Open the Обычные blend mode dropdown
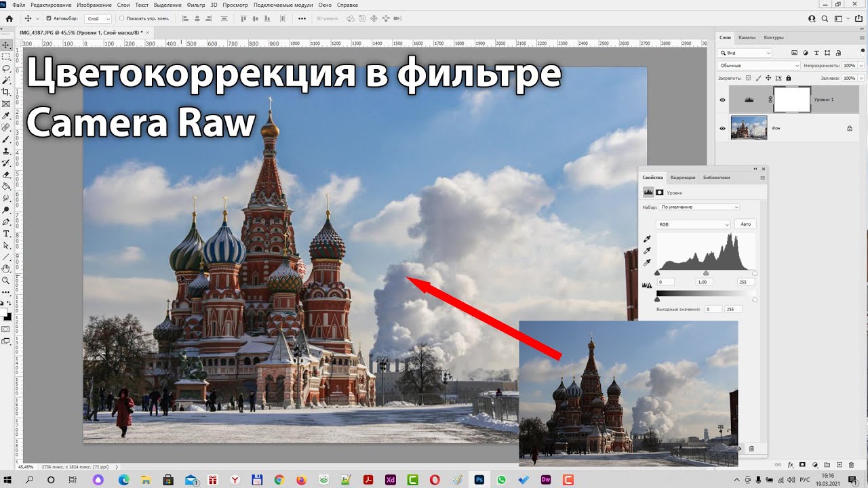The image size is (868, 488). pyautogui.click(x=759, y=66)
